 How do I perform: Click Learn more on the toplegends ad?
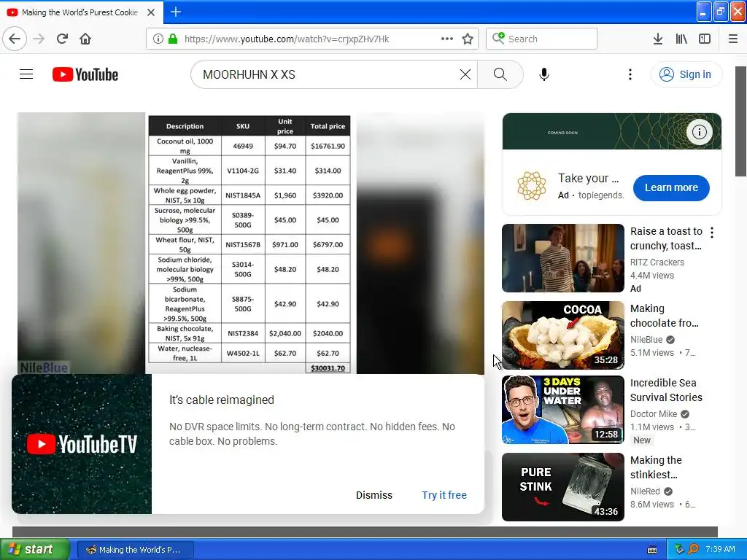671,187
